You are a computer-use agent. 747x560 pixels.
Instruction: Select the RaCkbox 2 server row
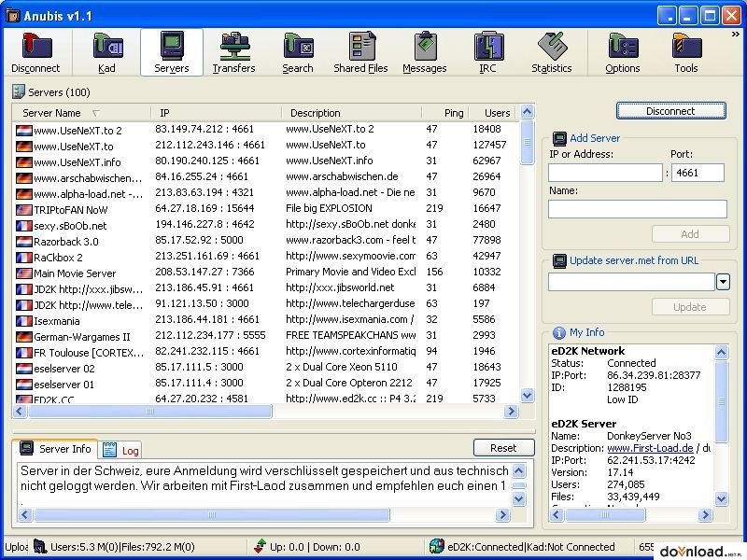coord(267,257)
